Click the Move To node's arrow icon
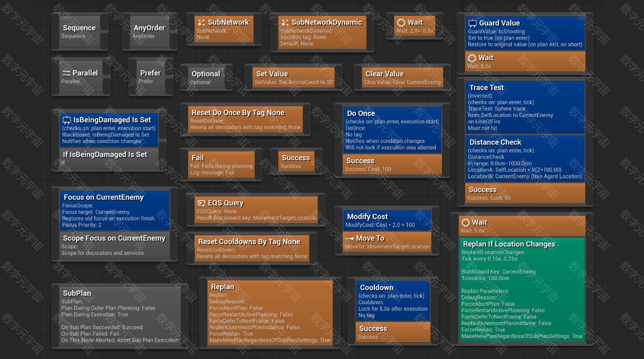Viewport: 644px width, 359px height. coord(349,238)
